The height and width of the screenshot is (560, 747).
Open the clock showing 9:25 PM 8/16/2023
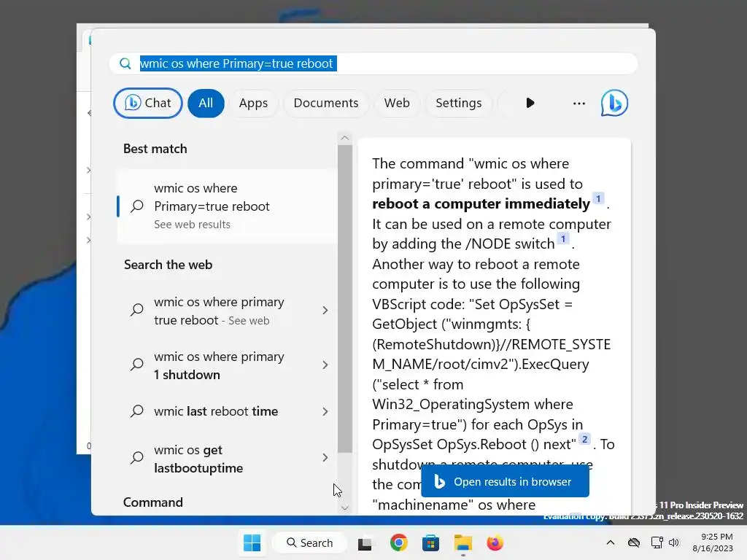click(x=713, y=542)
